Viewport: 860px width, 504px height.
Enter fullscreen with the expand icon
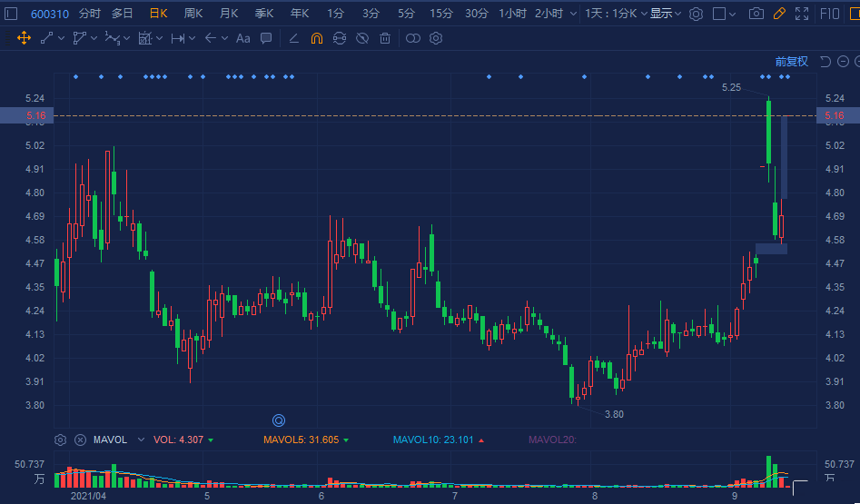tap(802, 14)
